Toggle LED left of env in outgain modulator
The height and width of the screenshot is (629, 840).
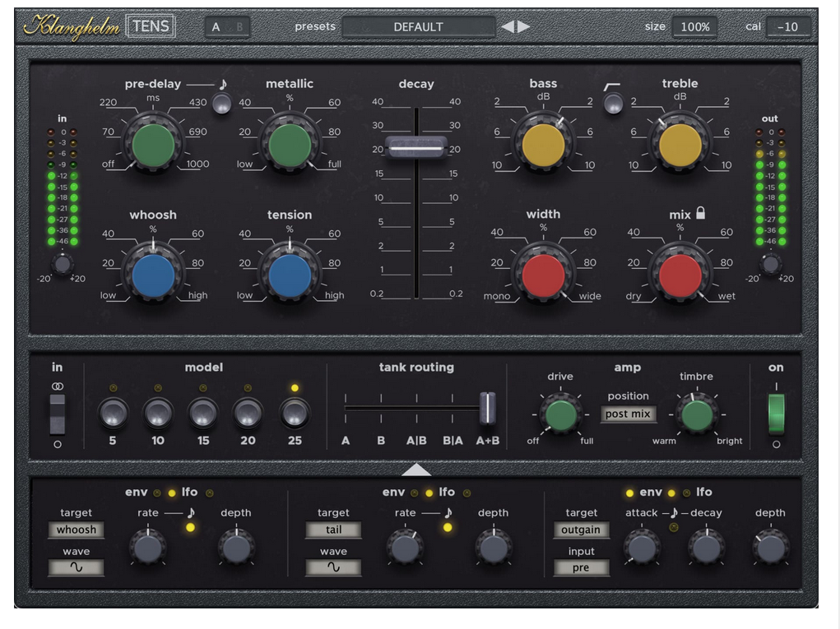[629, 493]
